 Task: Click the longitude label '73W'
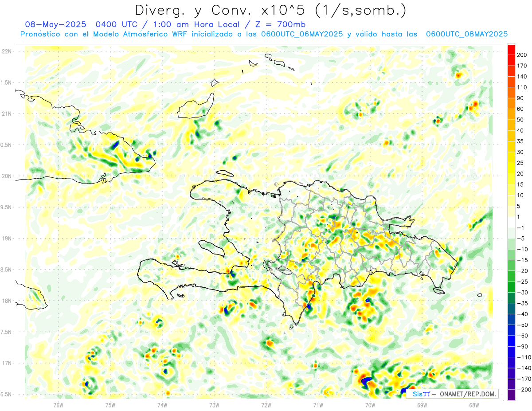tap(214, 405)
